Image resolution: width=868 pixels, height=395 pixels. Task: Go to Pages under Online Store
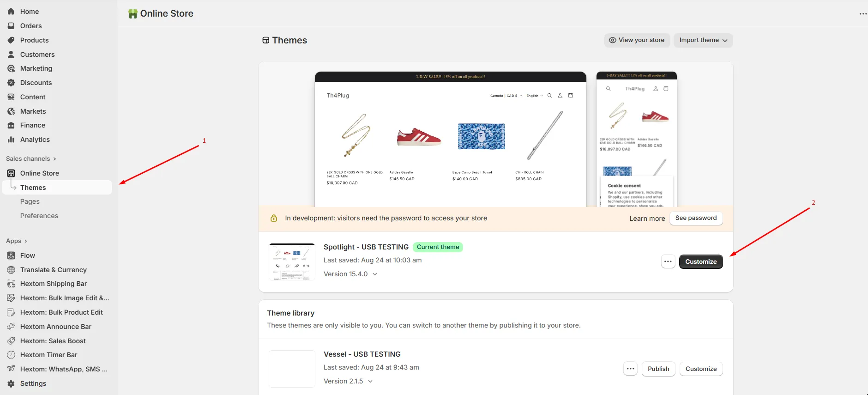click(30, 201)
